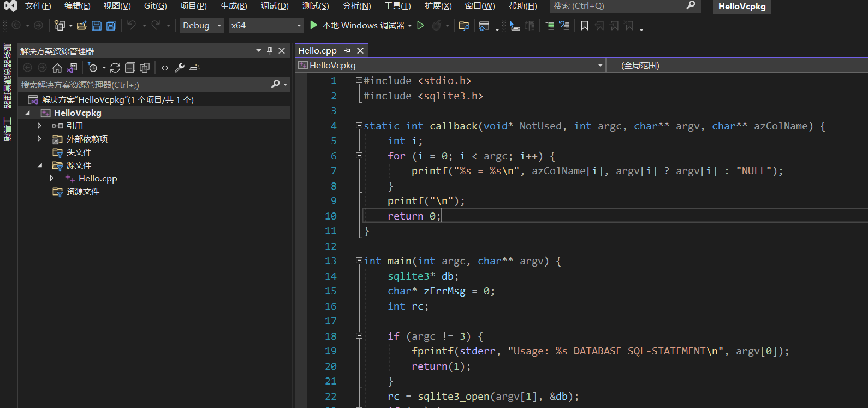Open Solution Explorer window options dropdown arrow
The height and width of the screenshot is (408, 868).
[x=259, y=50]
